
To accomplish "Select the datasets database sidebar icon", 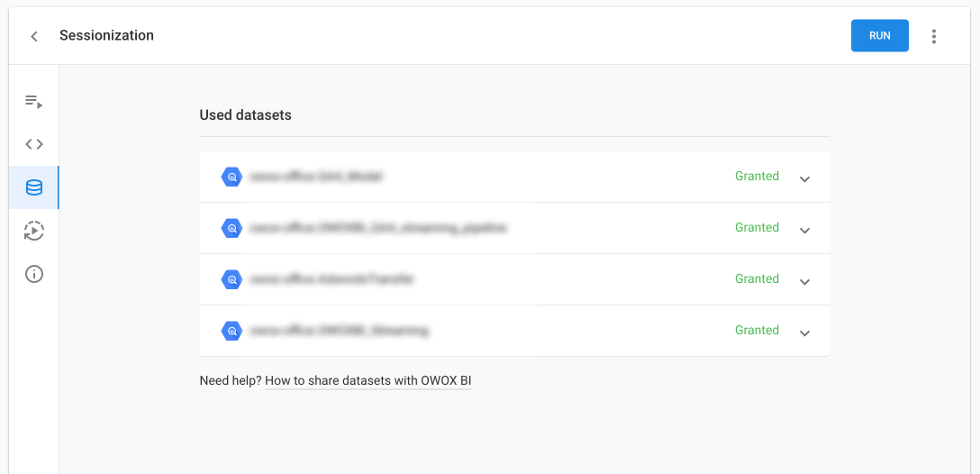I will [x=33, y=187].
